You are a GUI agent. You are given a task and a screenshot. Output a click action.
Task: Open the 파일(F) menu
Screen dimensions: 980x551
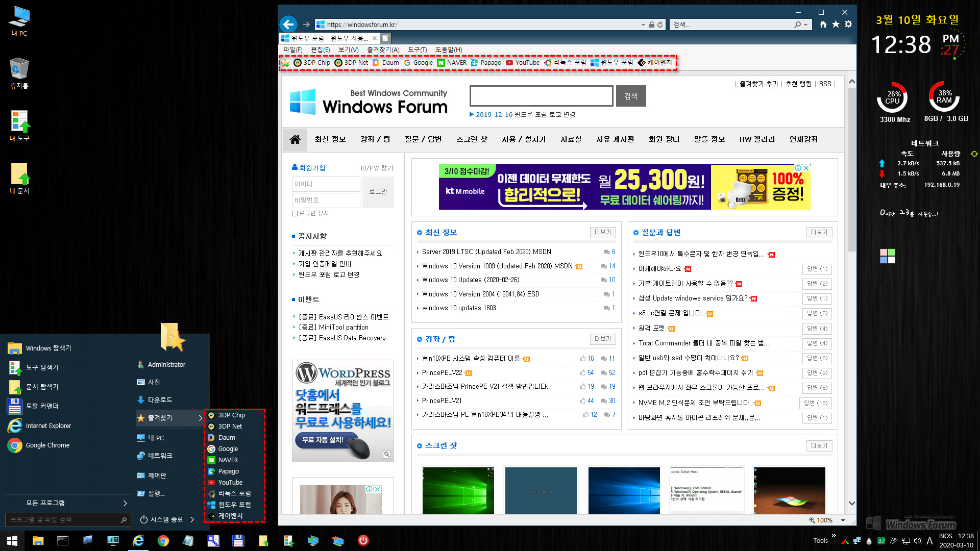pyautogui.click(x=292, y=50)
